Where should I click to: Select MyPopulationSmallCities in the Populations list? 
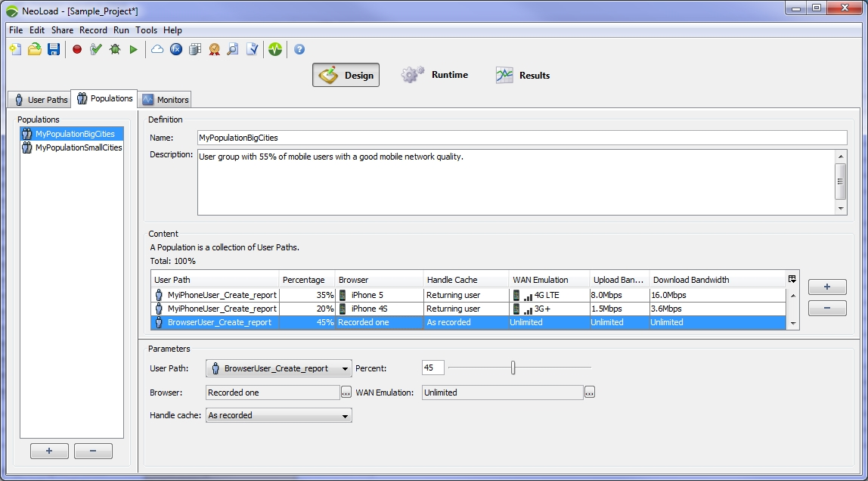pos(78,148)
